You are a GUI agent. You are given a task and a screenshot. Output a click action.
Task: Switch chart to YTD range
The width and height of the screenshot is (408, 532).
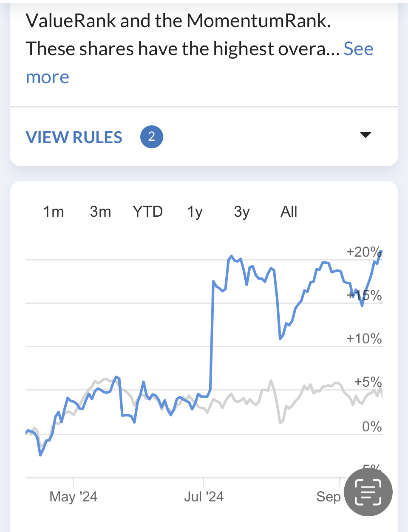click(147, 211)
